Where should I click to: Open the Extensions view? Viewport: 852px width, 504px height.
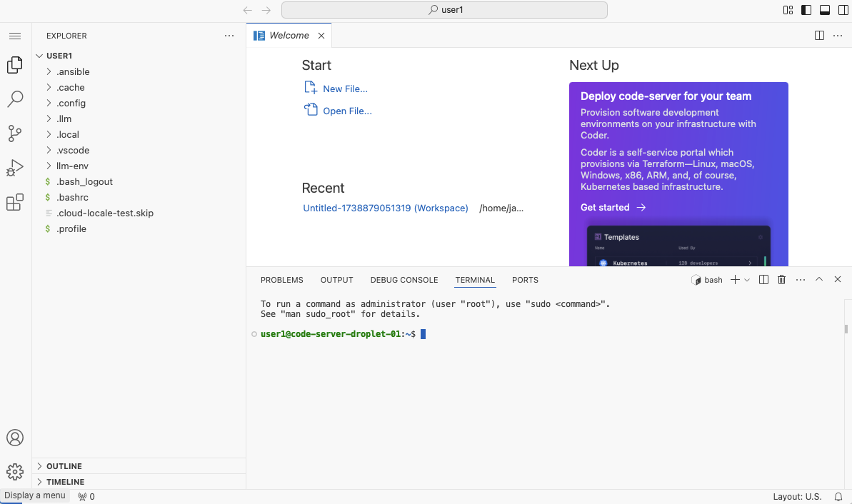point(15,202)
